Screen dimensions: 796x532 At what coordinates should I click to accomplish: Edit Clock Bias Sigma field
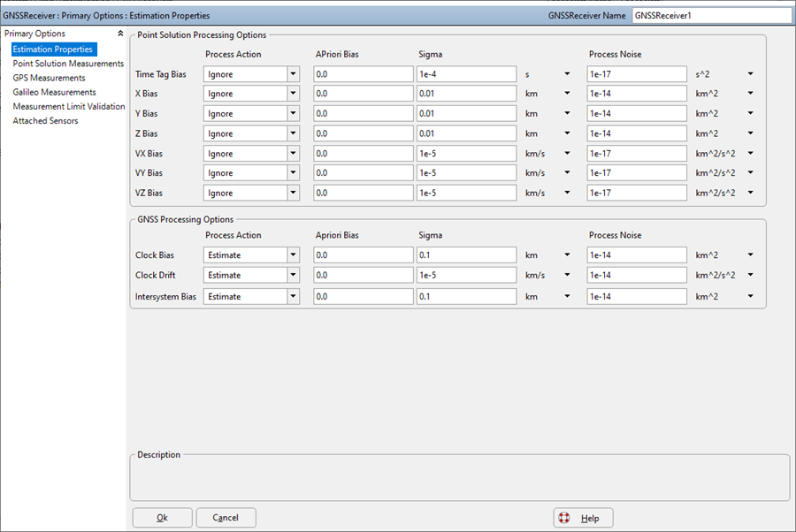pyautogui.click(x=466, y=255)
